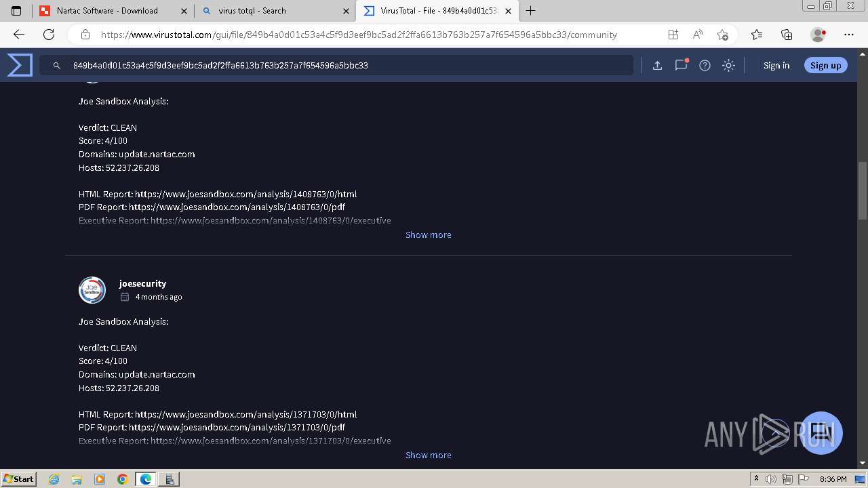Expand second comment with Show more
Image resolution: width=868 pixels, height=488 pixels.
(428, 455)
